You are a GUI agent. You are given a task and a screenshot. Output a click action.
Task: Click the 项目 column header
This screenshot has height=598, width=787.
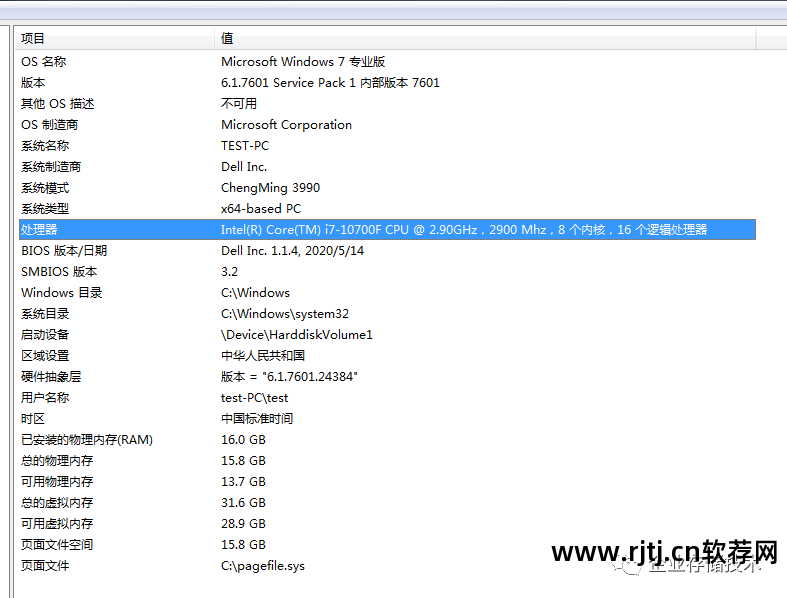tap(116, 39)
